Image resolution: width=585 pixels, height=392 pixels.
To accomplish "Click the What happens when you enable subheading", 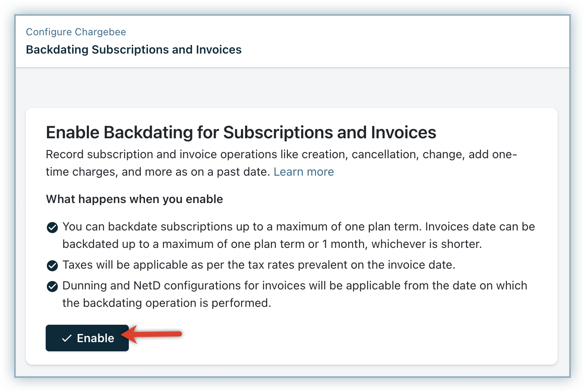I will click(134, 199).
